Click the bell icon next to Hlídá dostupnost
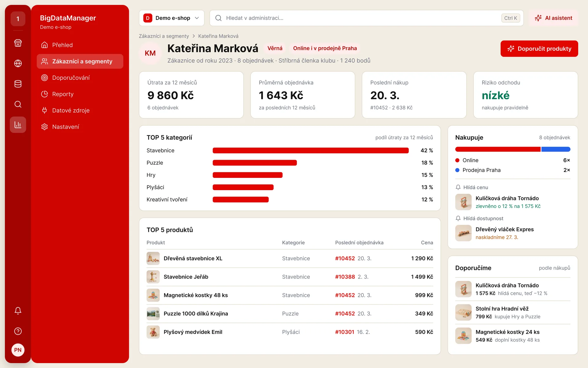 click(x=458, y=218)
